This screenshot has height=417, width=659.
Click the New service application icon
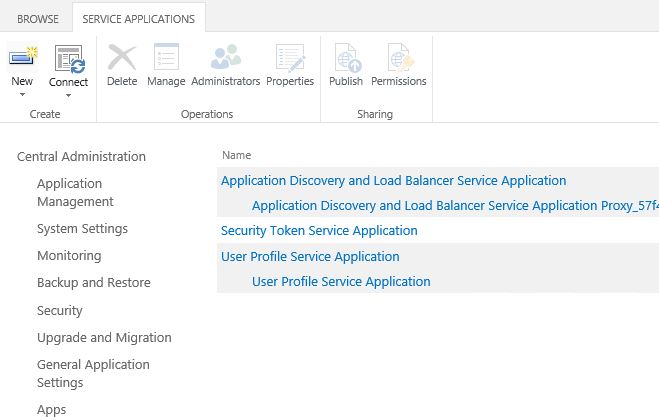(21, 58)
